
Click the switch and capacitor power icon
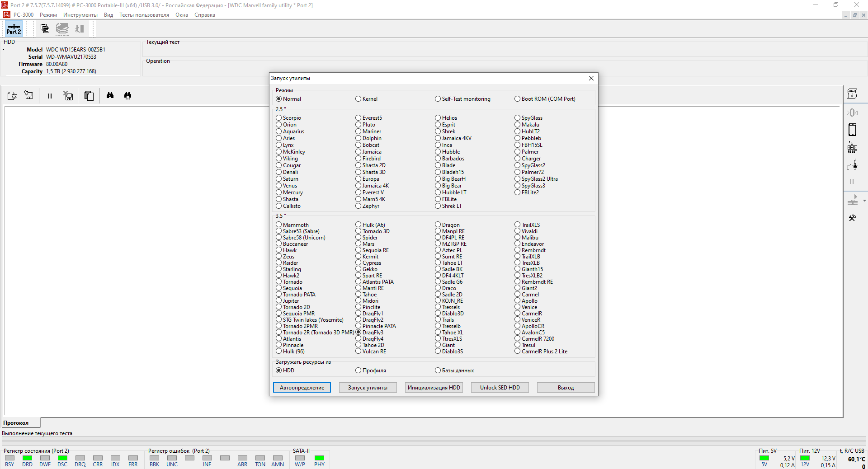(852, 165)
